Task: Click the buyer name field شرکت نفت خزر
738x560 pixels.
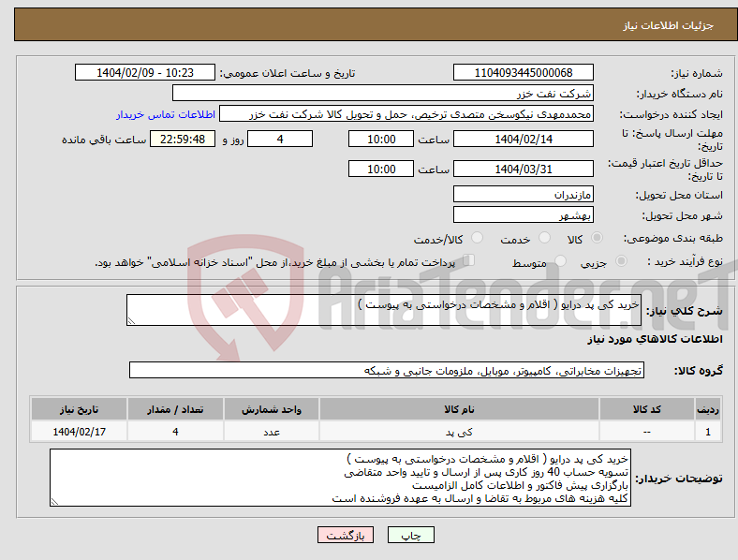Action: pos(383,93)
